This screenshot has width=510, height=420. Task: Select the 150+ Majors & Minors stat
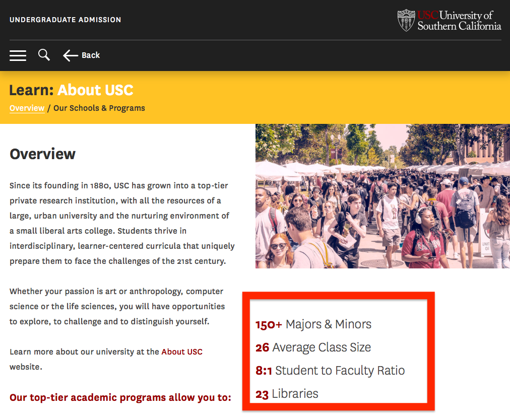pyautogui.click(x=313, y=324)
